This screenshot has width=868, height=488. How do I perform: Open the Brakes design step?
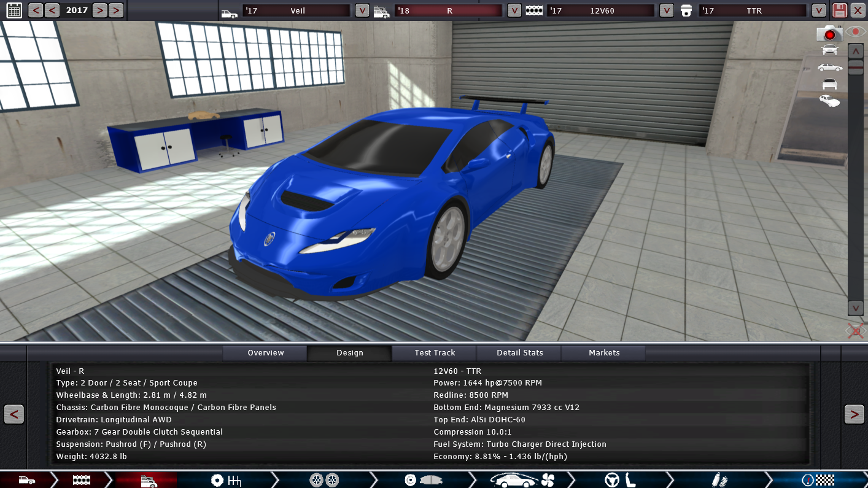click(424, 480)
